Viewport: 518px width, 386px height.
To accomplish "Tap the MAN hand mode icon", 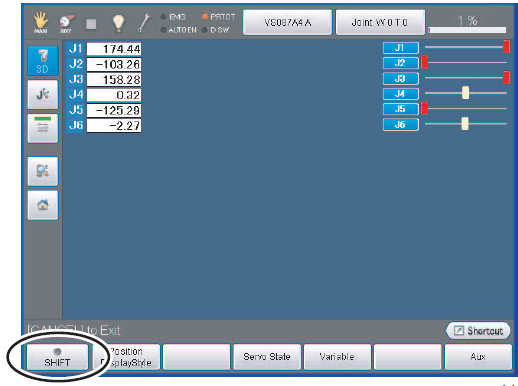I will click(x=41, y=22).
